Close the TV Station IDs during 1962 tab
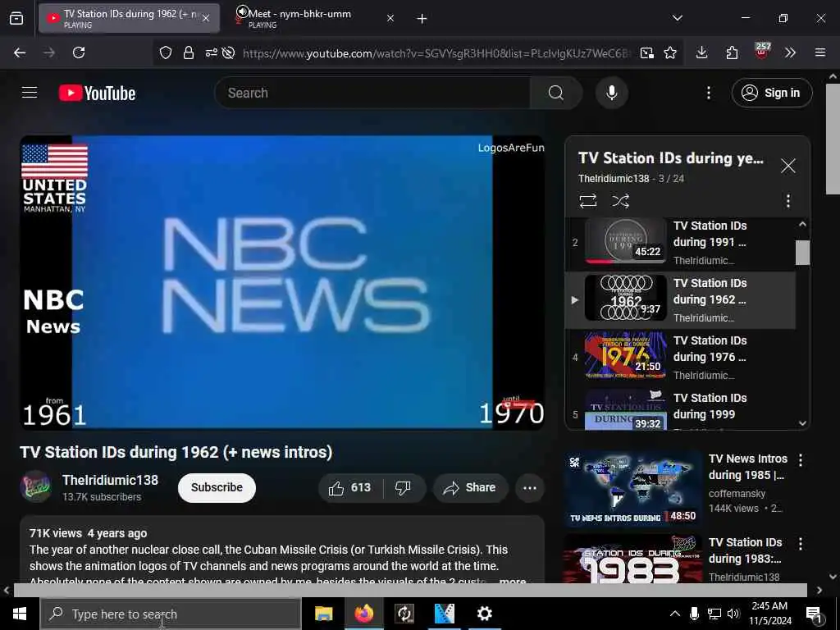Image resolution: width=840 pixels, height=630 pixels. tap(206, 19)
